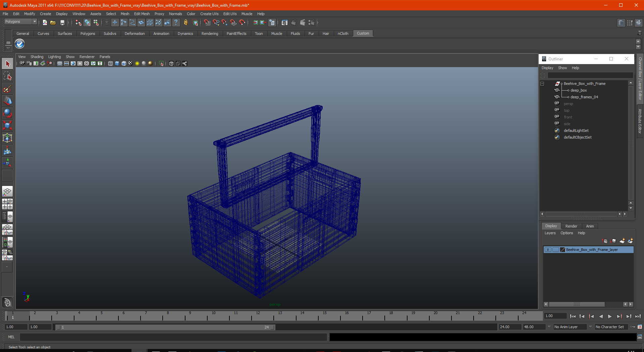
Task: Select the Soft Modification tool
Action: [x=7, y=150]
